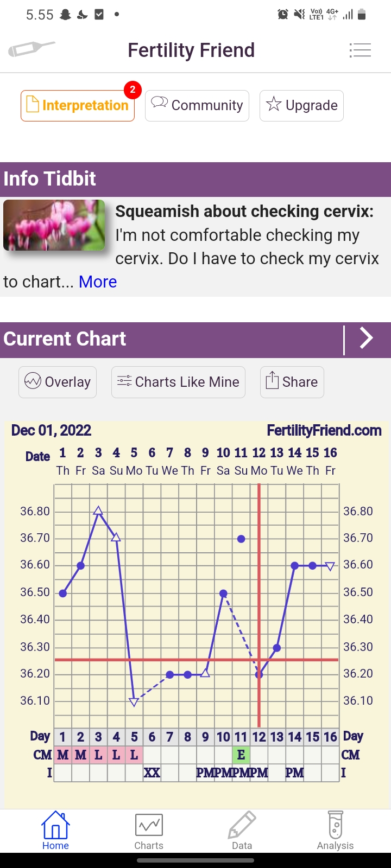Tap the thermometer logo icon
Screen dimensions: 391x868
coord(31,49)
